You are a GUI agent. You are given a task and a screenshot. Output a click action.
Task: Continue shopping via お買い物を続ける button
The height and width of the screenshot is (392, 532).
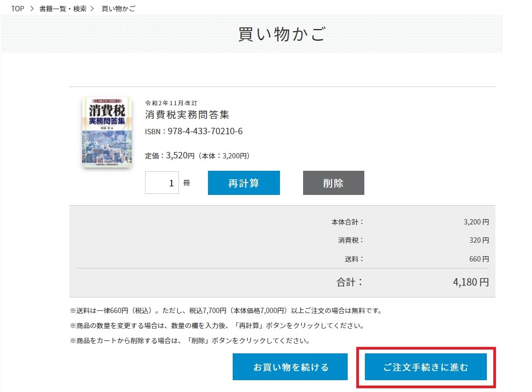point(290,367)
